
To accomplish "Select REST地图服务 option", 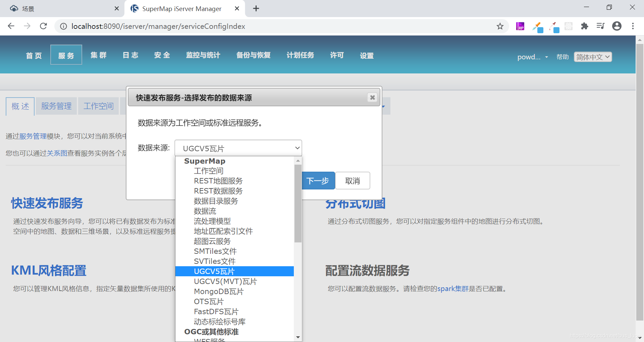I will pos(234,181).
